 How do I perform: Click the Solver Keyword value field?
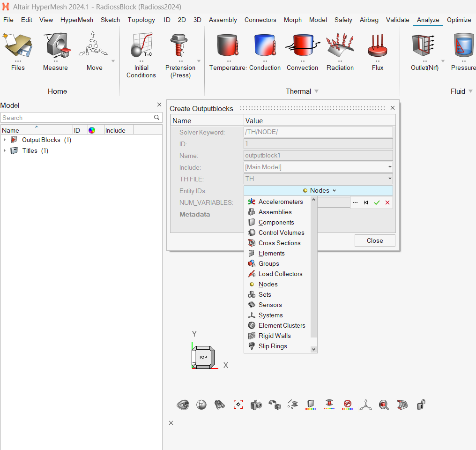tap(318, 132)
